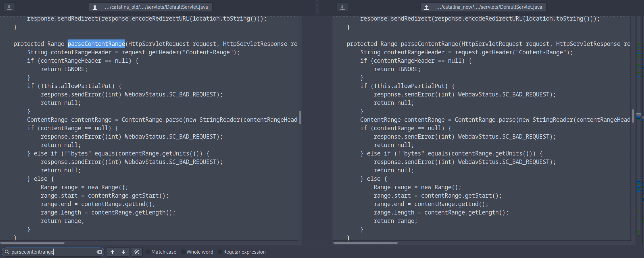Viewport: 644px width, 258px height.
Task: Click 'range.end = contentRange.getEnd();' in right pane
Action: 431,204
